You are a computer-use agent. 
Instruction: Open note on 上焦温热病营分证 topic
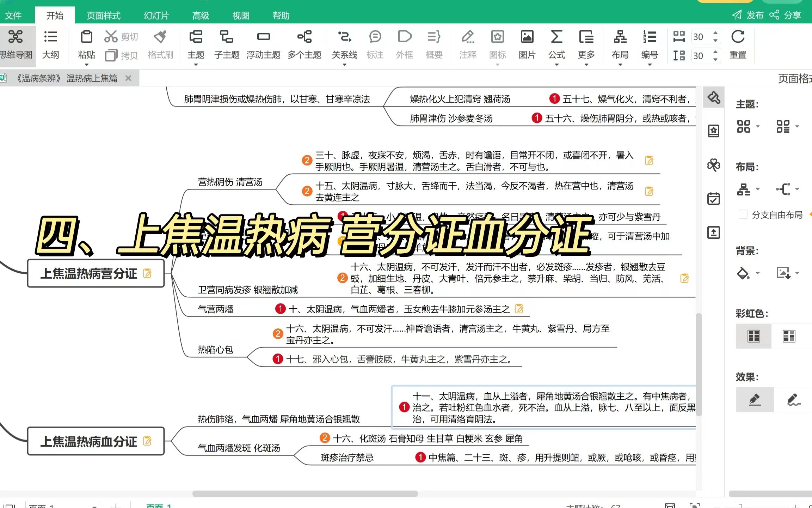tap(147, 273)
